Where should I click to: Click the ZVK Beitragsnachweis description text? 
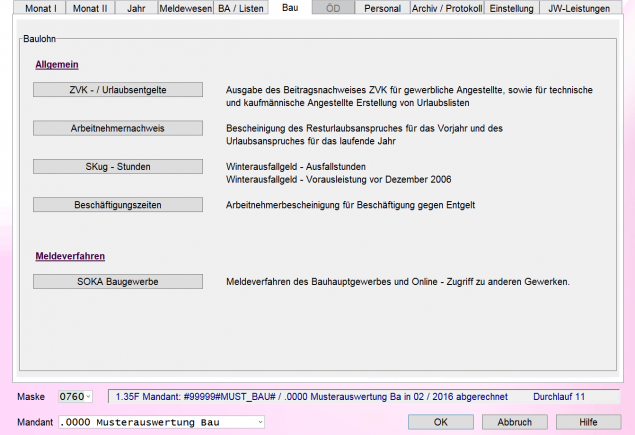click(409, 96)
